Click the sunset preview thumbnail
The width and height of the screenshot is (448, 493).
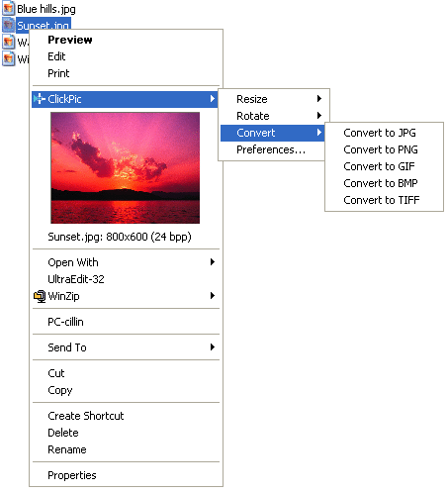click(x=125, y=167)
